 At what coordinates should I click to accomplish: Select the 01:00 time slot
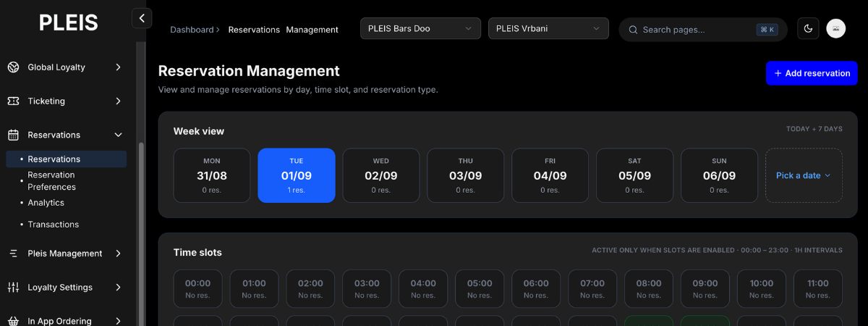[254, 288]
